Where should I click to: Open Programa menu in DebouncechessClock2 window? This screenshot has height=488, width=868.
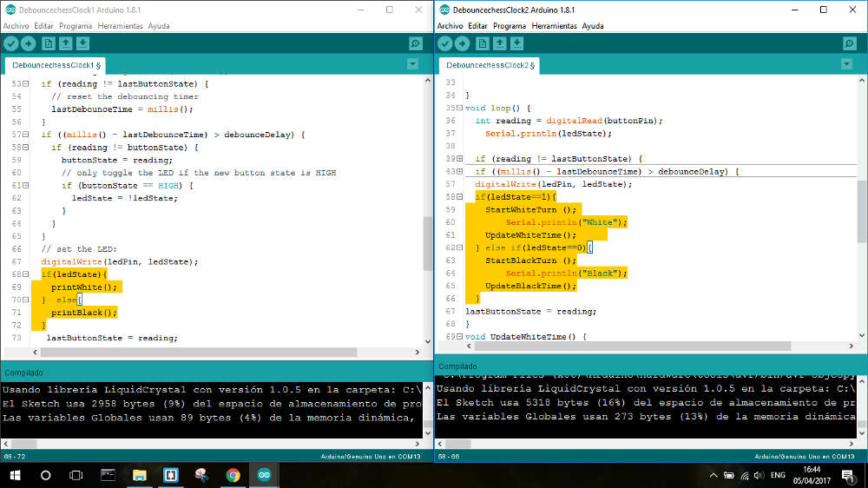[510, 26]
